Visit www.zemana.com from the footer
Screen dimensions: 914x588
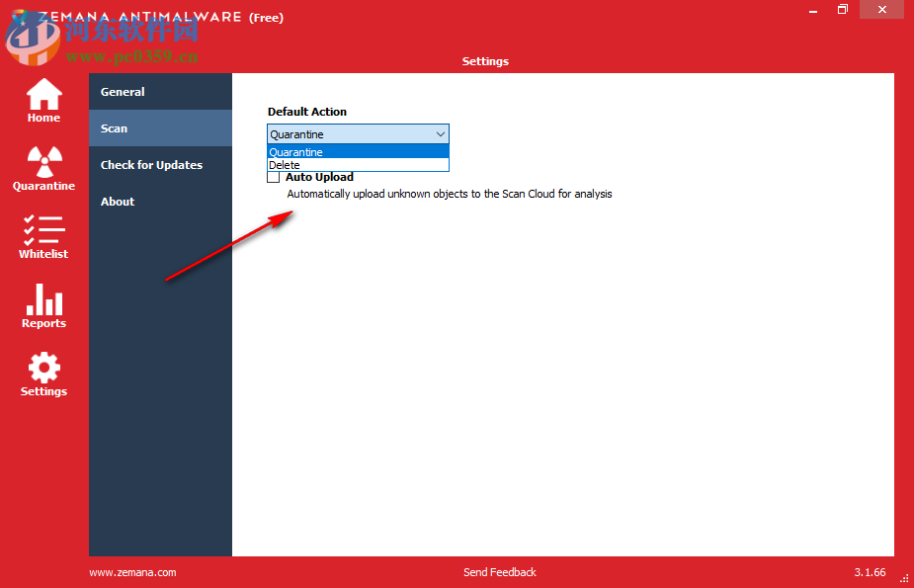click(131, 571)
